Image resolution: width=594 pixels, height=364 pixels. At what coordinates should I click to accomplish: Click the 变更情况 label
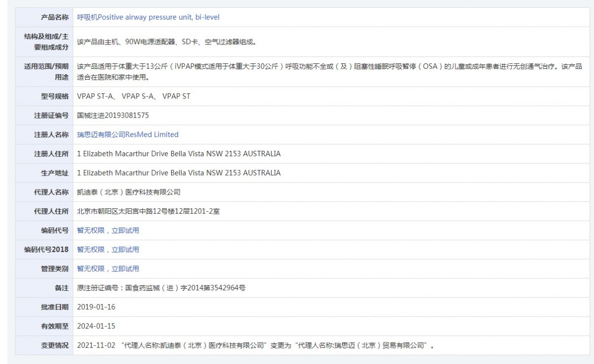[x=54, y=345]
